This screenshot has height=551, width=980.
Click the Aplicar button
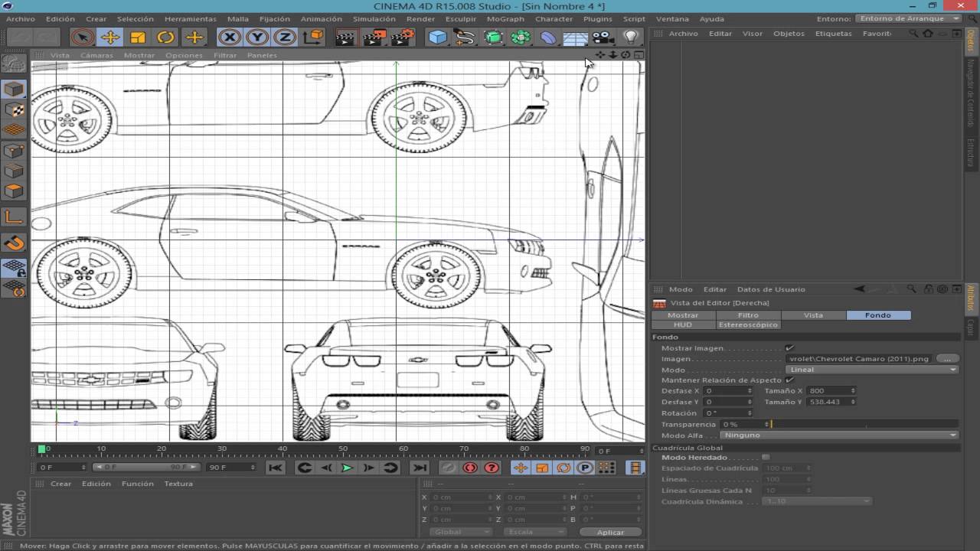tap(610, 532)
